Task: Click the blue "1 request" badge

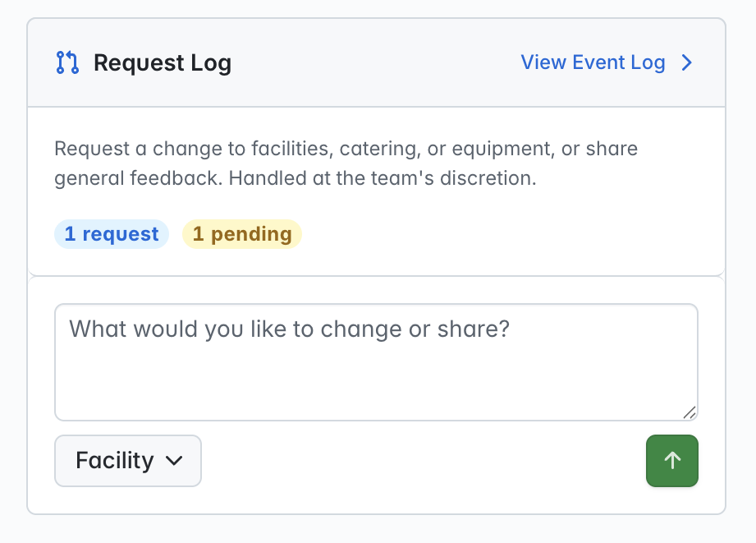Action: pyautogui.click(x=112, y=234)
